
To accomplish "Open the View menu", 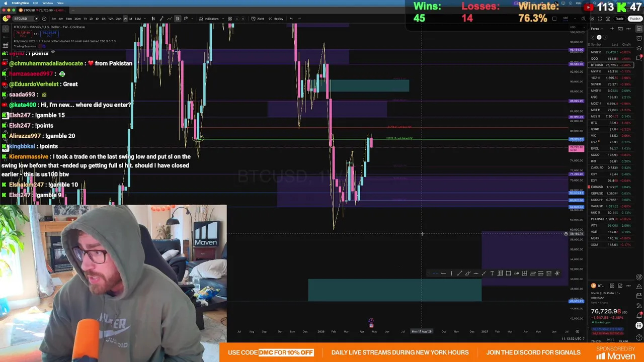I will [x=60, y=3].
